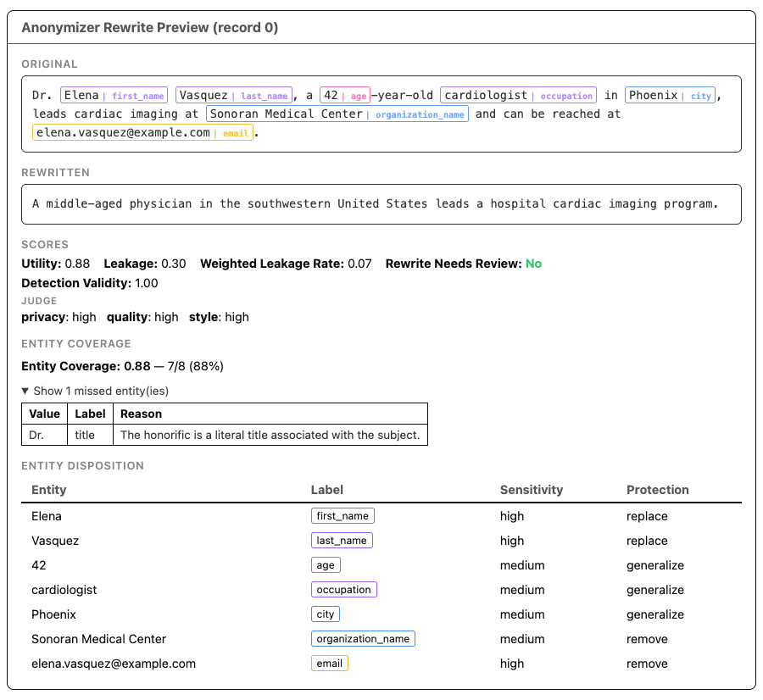Click the first_name badge in the Elena row
Screen dimensions: 763x700
(343, 516)
